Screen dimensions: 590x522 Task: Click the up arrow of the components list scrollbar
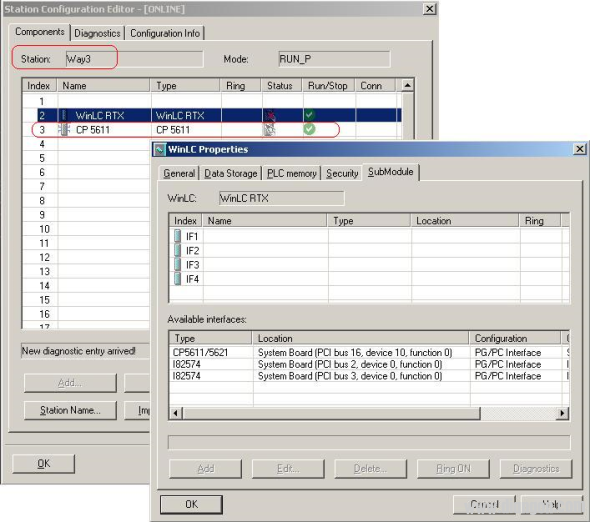tap(408, 85)
